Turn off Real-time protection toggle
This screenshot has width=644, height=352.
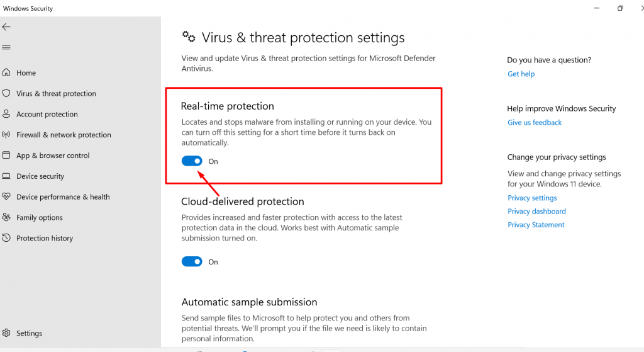(192, 161)
